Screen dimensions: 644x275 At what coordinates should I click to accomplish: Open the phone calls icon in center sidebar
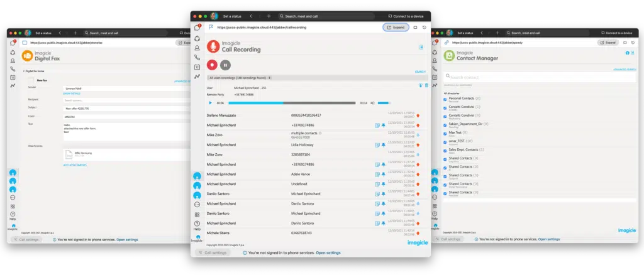click(x=197, y=57)
